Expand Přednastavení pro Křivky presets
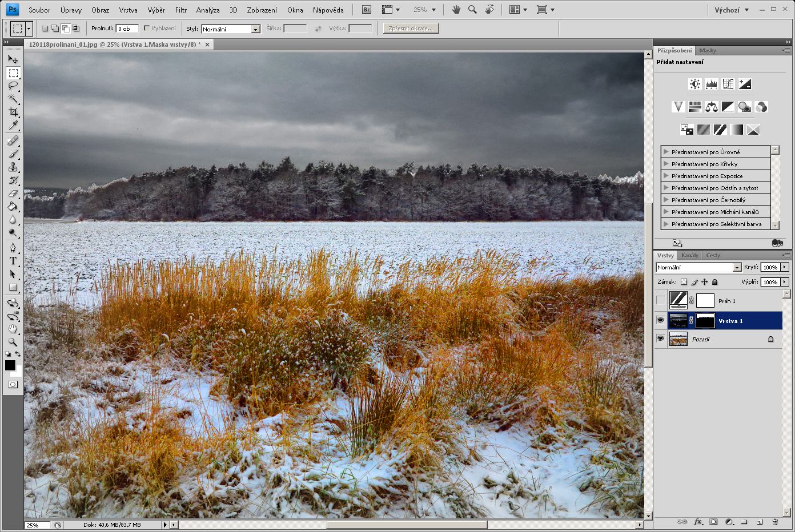The image size is (795, 532). point(666,164)
